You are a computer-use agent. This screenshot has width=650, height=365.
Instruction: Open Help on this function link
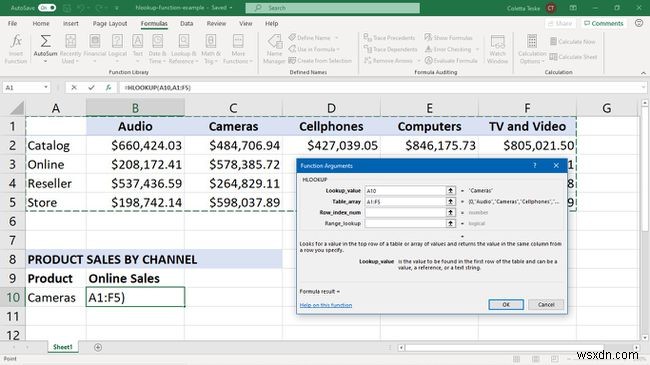[325, 305]
